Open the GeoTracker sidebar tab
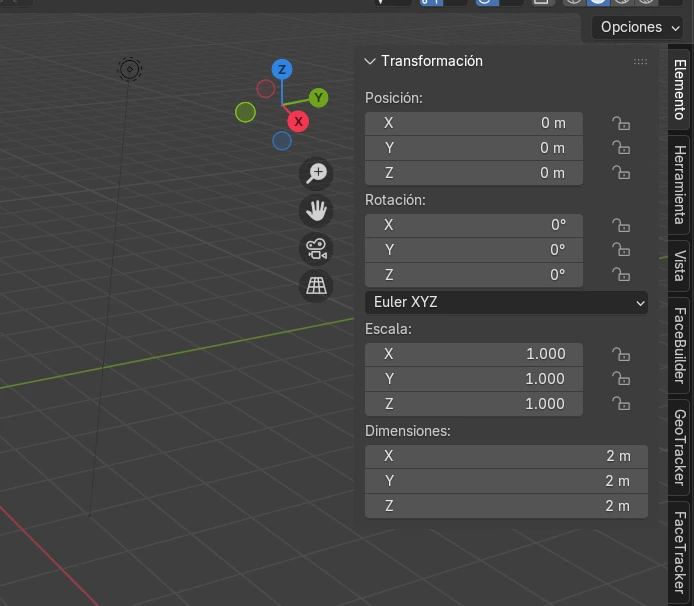Viewport: 694px width, 606px height. click(679, 446)
